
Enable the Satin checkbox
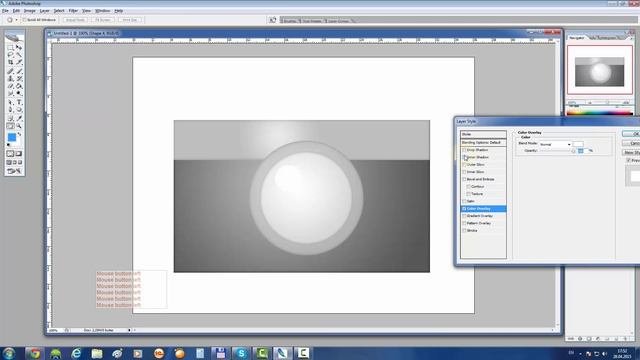464,201
